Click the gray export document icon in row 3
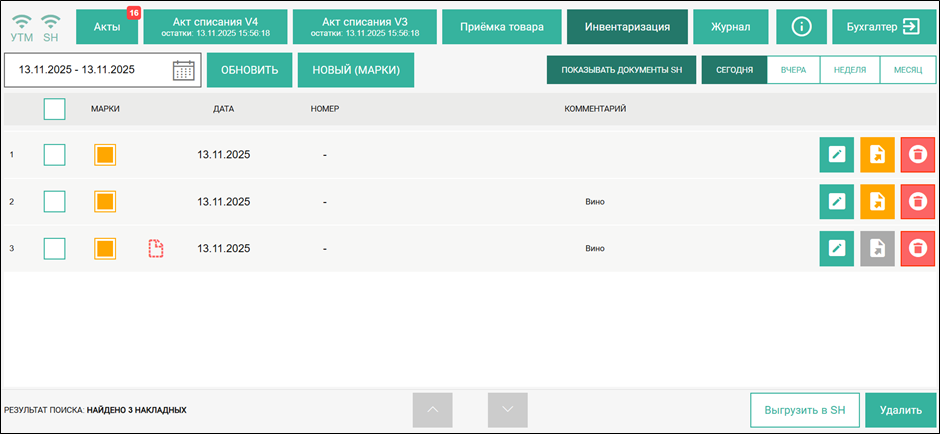 click(877, 249)
